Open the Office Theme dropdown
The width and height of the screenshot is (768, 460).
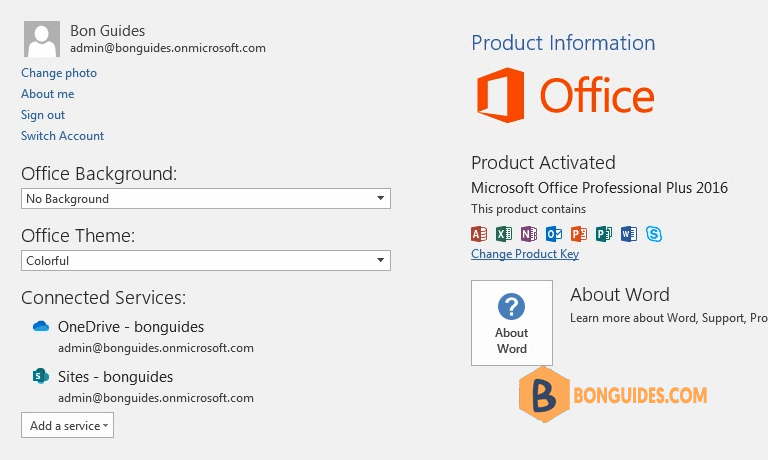[x=205, y=261]
